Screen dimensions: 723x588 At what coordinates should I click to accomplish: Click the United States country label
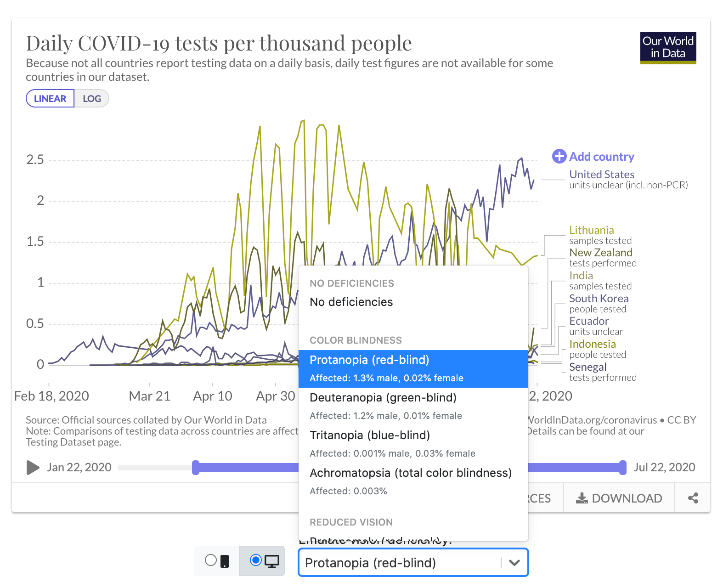point(601,174)
